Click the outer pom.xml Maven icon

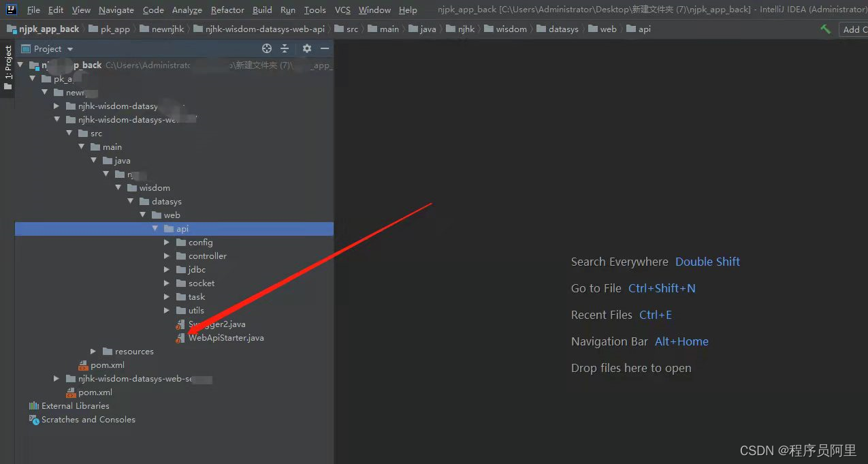71,392
